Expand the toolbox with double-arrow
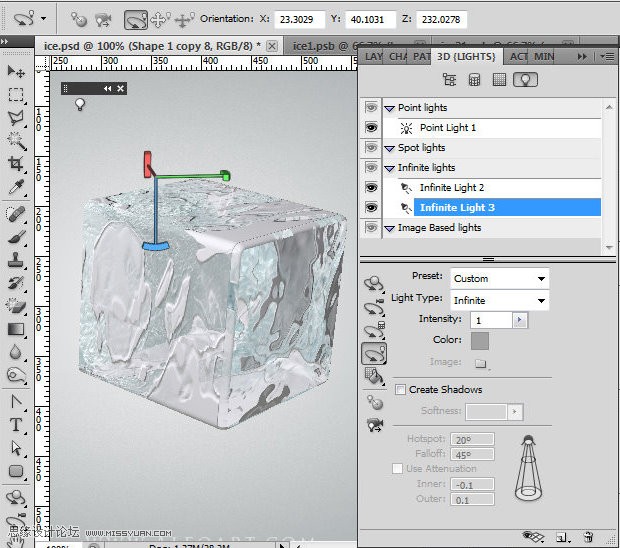The height and width of the screenshot is (548, 620). (5, 41)
